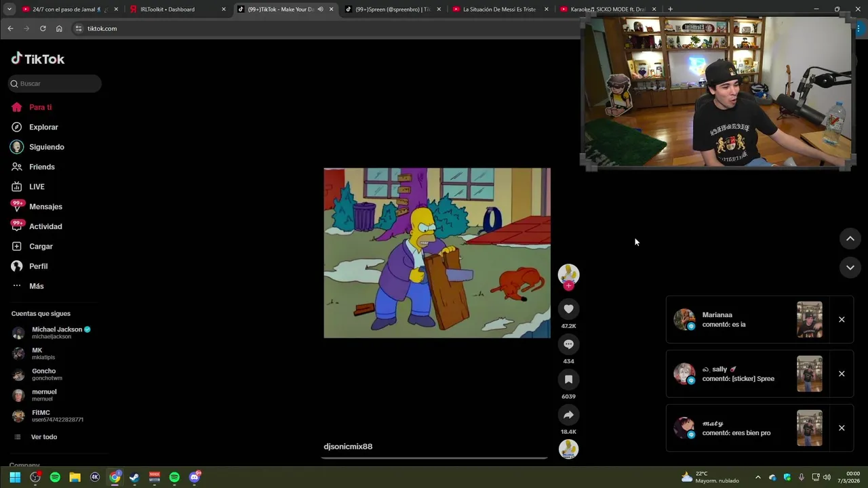Screen dimensions: 868x488
Task: Reload the tiktok.com page
Action: coord(43,28)
